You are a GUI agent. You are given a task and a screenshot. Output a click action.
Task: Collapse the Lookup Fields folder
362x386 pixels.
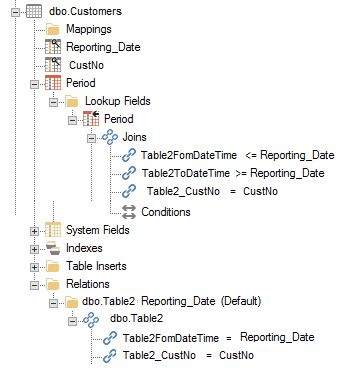pos(53,102)
